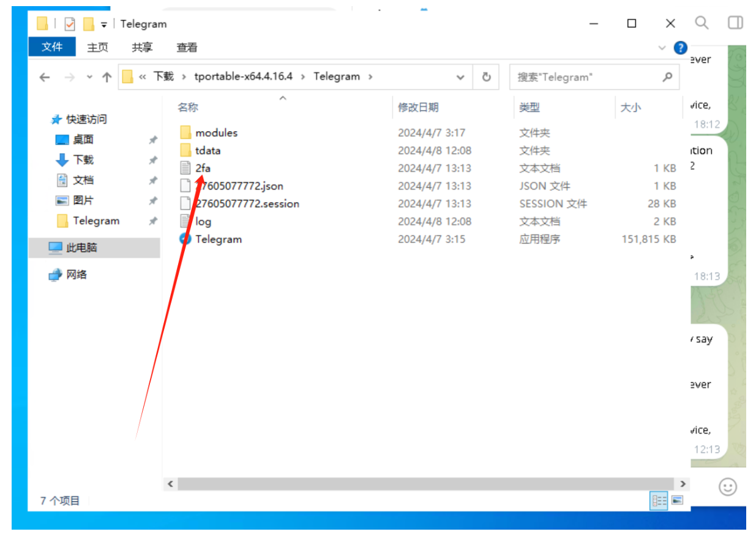Click Properties icon in quick access toolbar
756x537 pixels.
tap(70, 24)
